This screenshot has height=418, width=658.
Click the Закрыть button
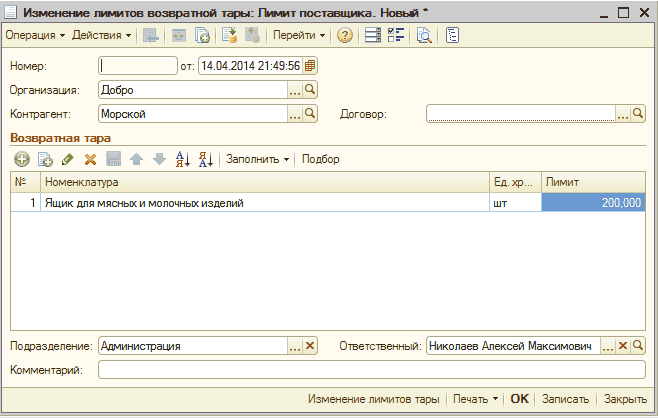tap(625, 399)
